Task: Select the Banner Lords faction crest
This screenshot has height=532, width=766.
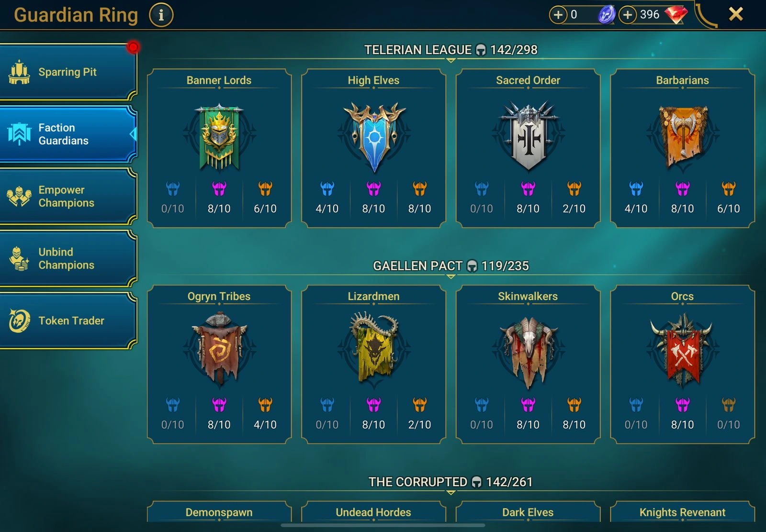Action: click(x=219, y=137)
